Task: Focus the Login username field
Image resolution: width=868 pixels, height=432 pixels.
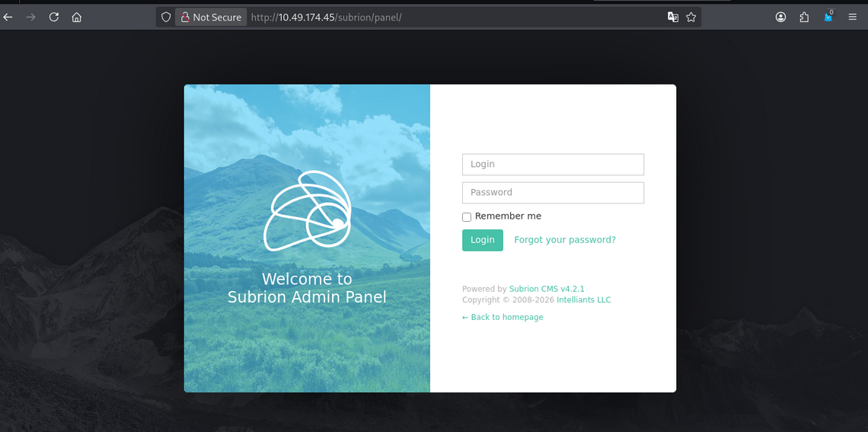Action: coord(553,165)
